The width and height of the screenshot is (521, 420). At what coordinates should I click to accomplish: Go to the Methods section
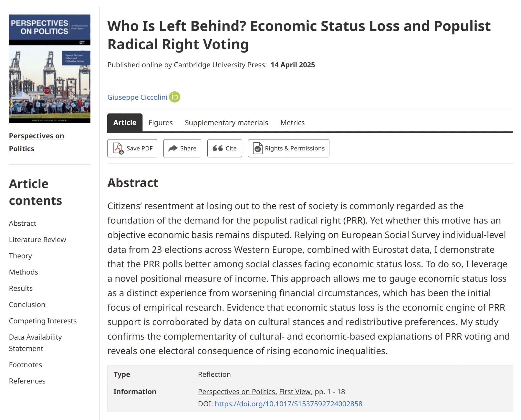point(23,272)
